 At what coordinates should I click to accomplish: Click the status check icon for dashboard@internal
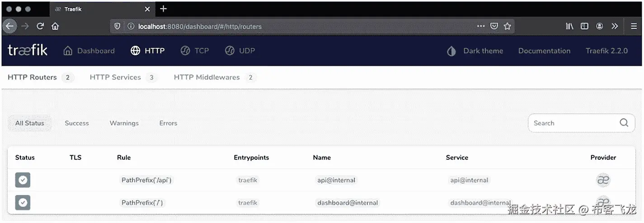pyautogui.click(x=23, y=203)
